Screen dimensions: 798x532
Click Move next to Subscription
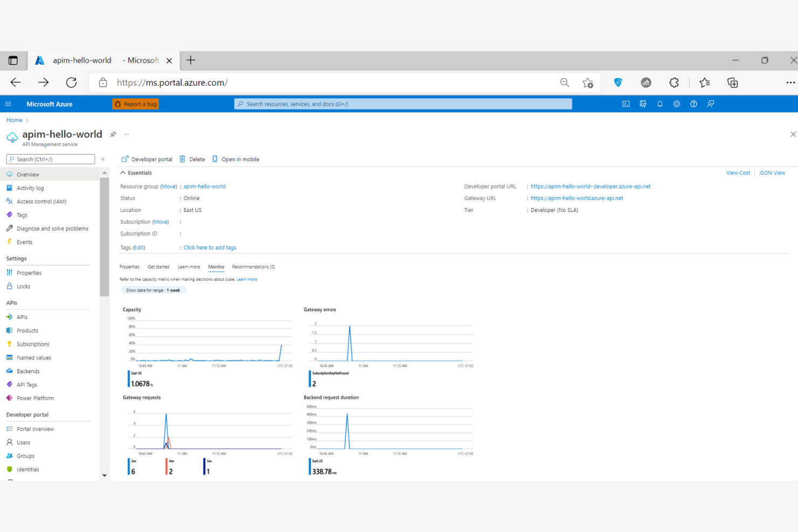pos(161,222)
